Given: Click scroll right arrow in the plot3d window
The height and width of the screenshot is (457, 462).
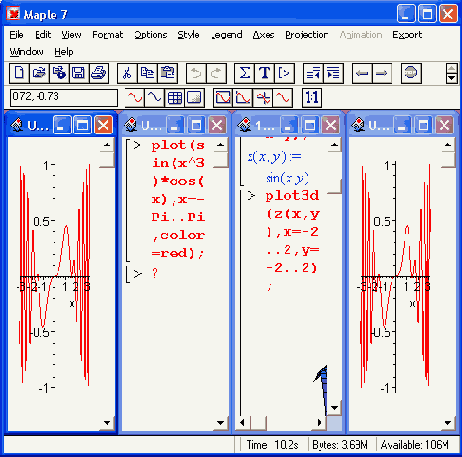Looking at the screenshot, I should pos(319,423).
